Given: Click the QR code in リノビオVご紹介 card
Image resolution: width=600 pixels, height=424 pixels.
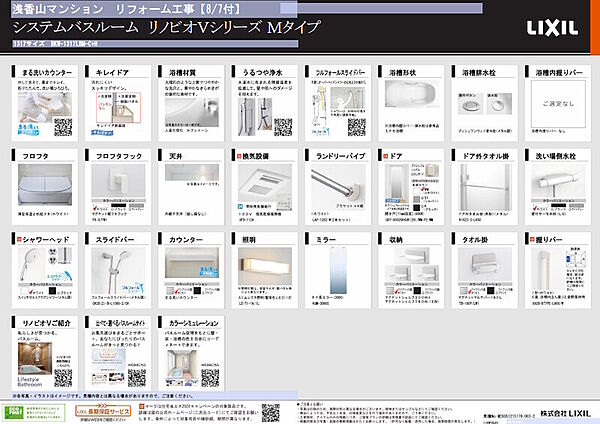Looking at the screenshot, I should (x=63, y=378).
